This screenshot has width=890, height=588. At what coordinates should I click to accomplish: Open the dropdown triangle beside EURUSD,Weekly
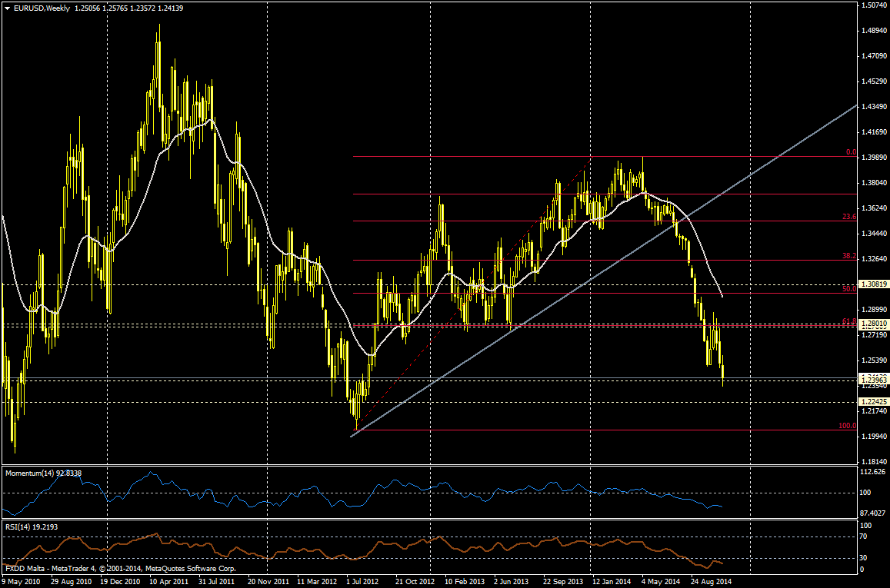[7, 8]
